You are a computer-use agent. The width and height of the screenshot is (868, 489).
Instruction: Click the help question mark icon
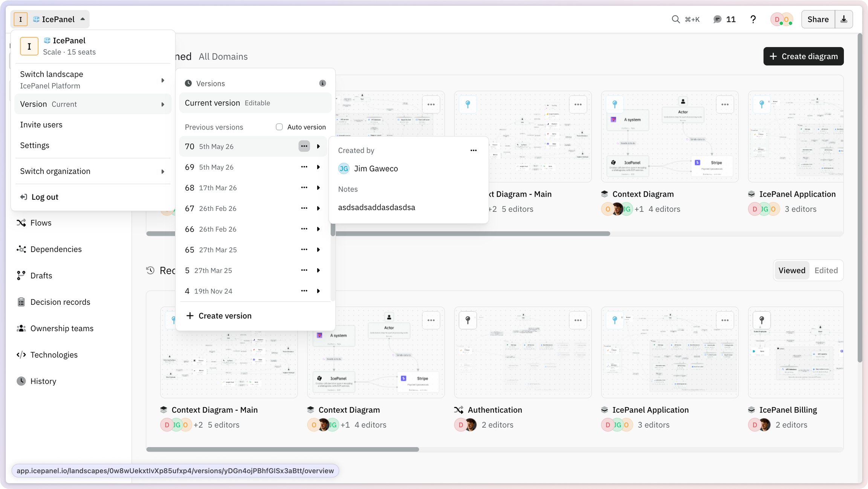coord(753,19)
